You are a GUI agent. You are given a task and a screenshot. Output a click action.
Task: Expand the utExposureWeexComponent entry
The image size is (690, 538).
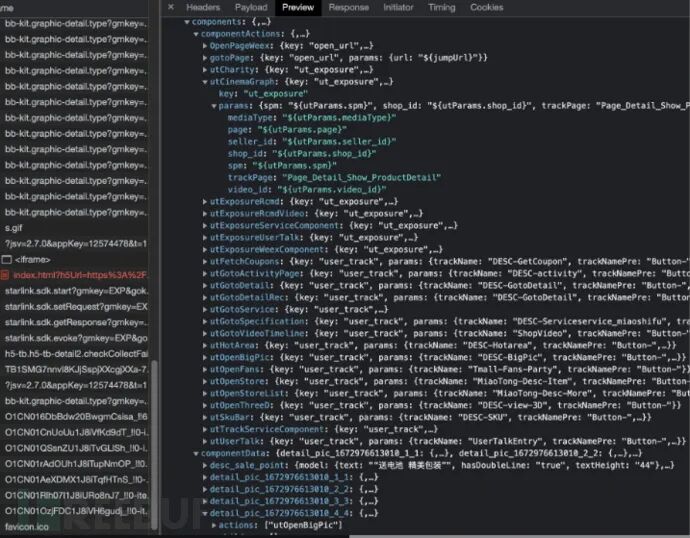pos(205,249)
